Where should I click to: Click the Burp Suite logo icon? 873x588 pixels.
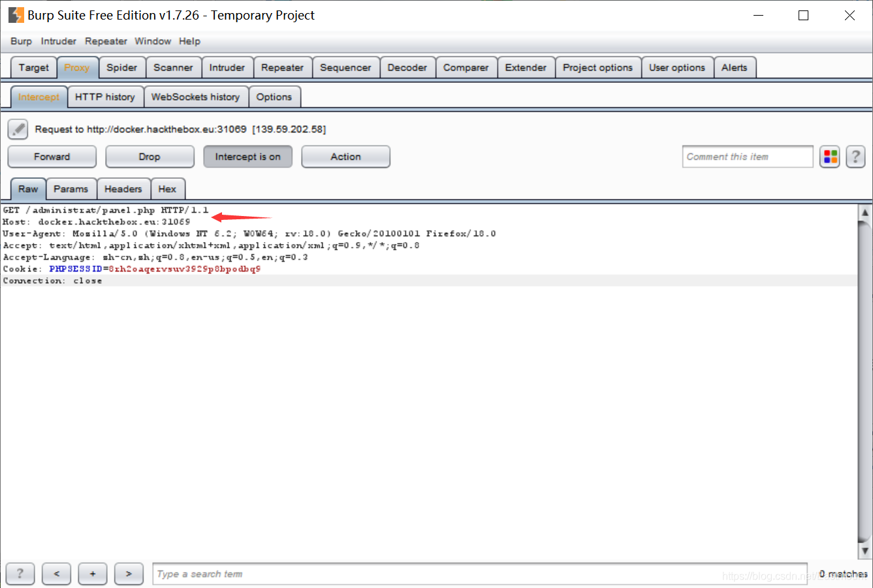(x=16, y=15)
